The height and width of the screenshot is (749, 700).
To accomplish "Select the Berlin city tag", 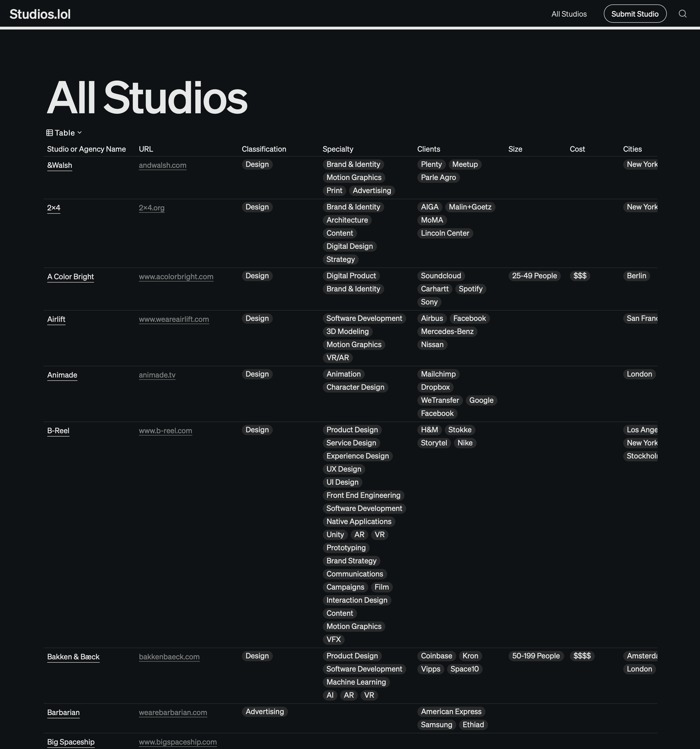I will [x=636, y=276].
